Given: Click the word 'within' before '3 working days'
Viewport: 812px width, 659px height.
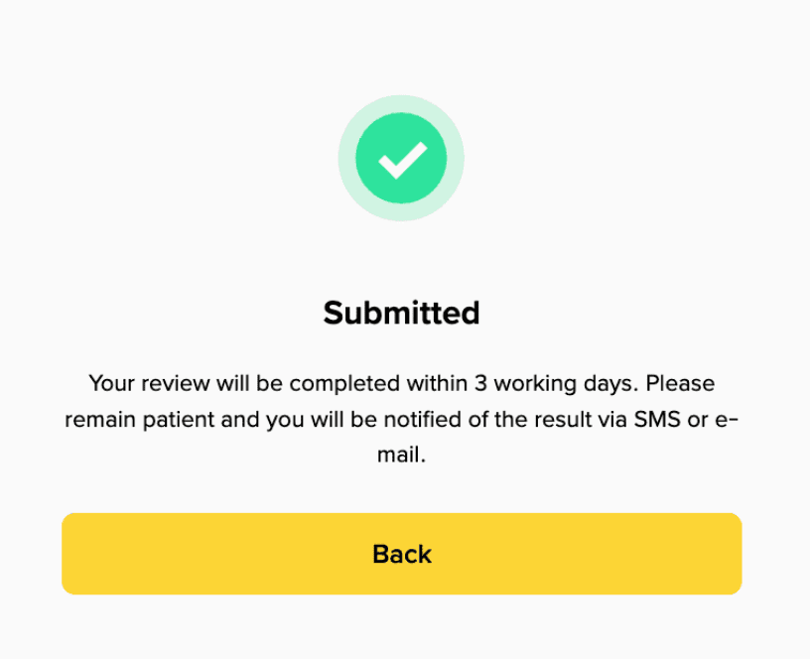Looking at the screenshot, I should point(437,384).
